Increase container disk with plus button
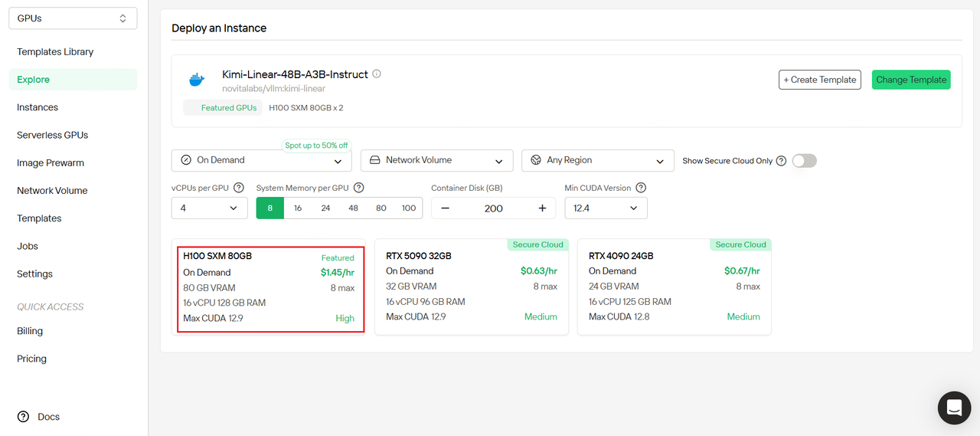 point(542,208)
